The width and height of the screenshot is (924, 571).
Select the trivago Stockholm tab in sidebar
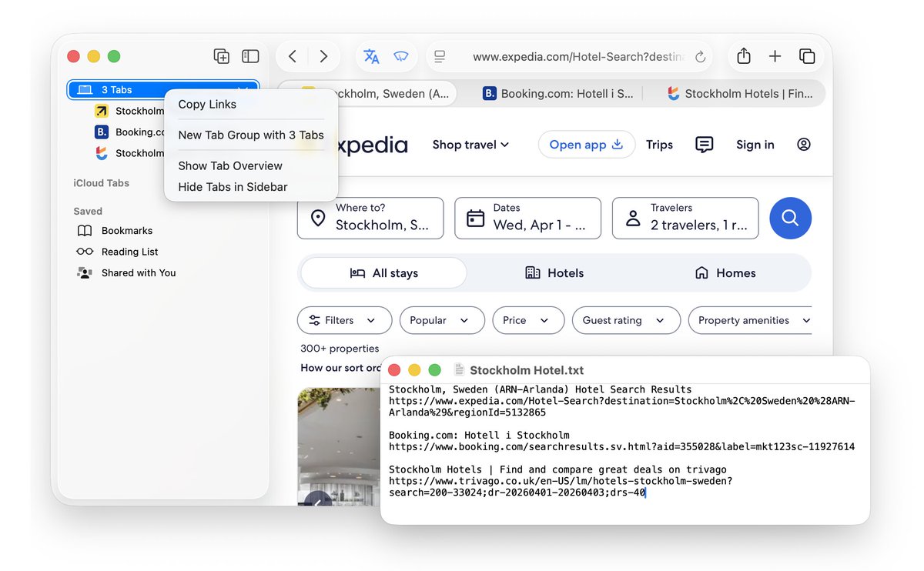click(x=129, y=153)
